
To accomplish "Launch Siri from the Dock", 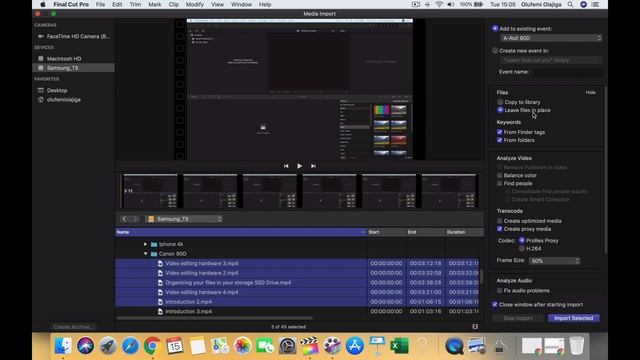I will (x=85, y=346).
